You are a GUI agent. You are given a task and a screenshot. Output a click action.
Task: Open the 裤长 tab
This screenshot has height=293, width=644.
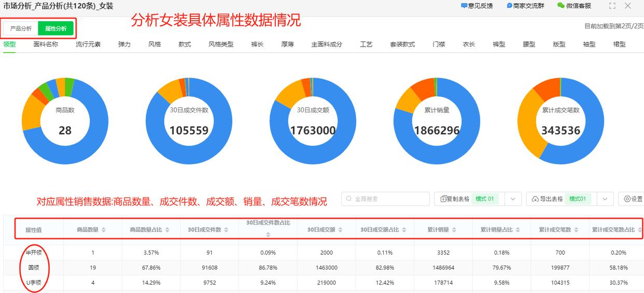point(257,45)
